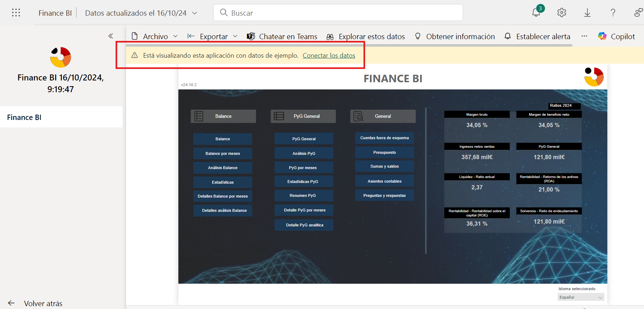Open Sumas y saldos
This screenshot has height=309, width=644.
tap(384, 166)
